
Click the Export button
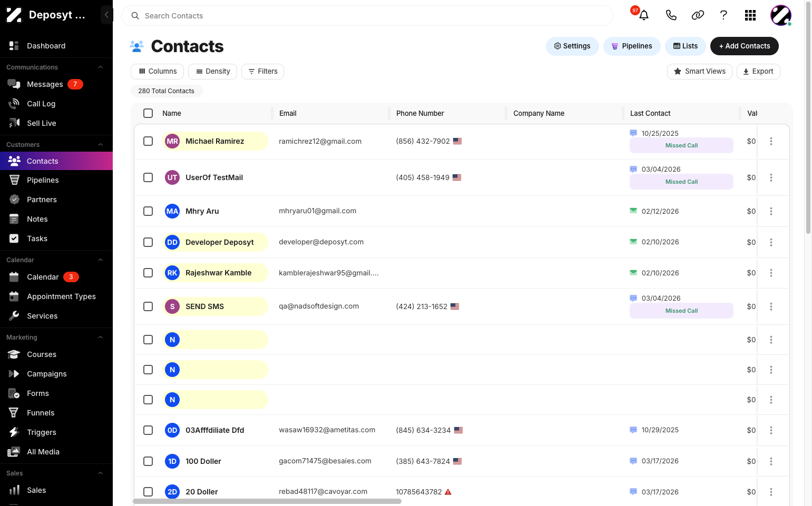coord(758,72)
